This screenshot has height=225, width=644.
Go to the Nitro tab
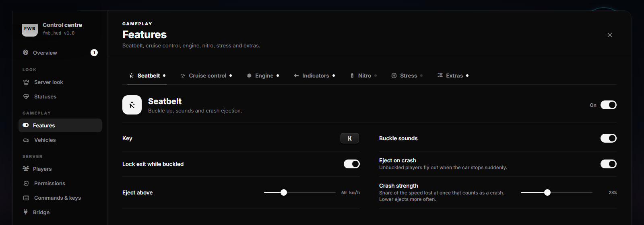pyautogui.click(x=363, y=76)
